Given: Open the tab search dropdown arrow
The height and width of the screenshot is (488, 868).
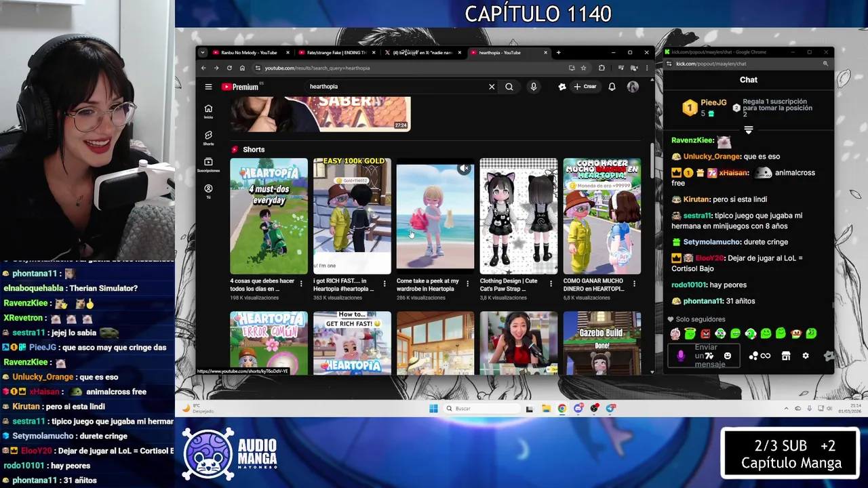Looking at the screenshot, I should (202, 52).
